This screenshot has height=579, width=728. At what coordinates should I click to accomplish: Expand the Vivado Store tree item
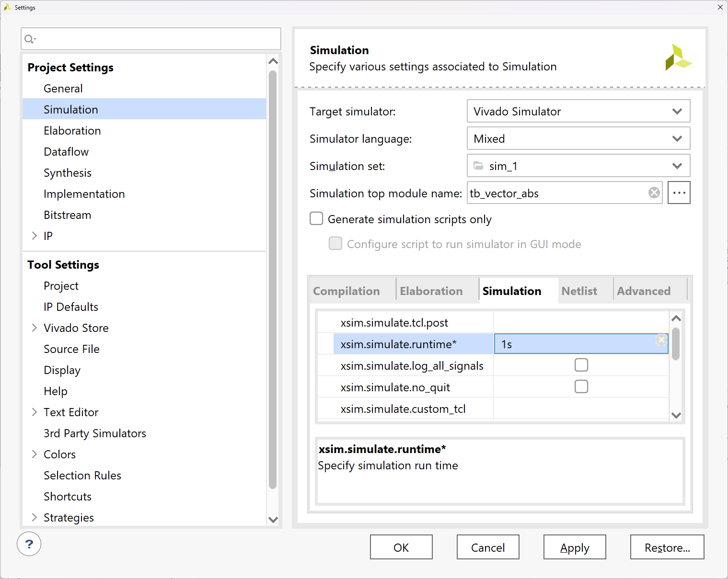point(35,328)
